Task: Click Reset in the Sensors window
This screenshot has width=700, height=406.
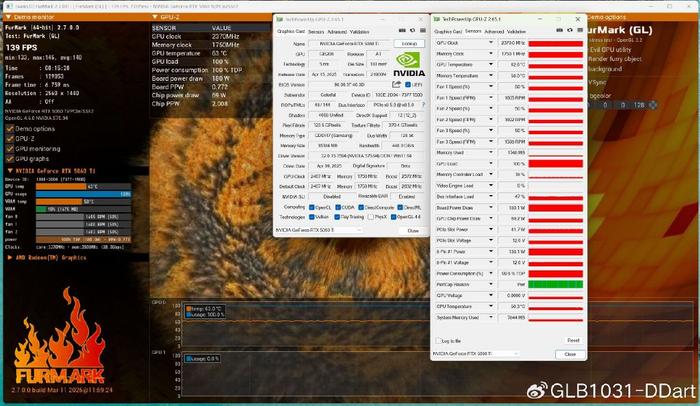Action: click(573, 341)
